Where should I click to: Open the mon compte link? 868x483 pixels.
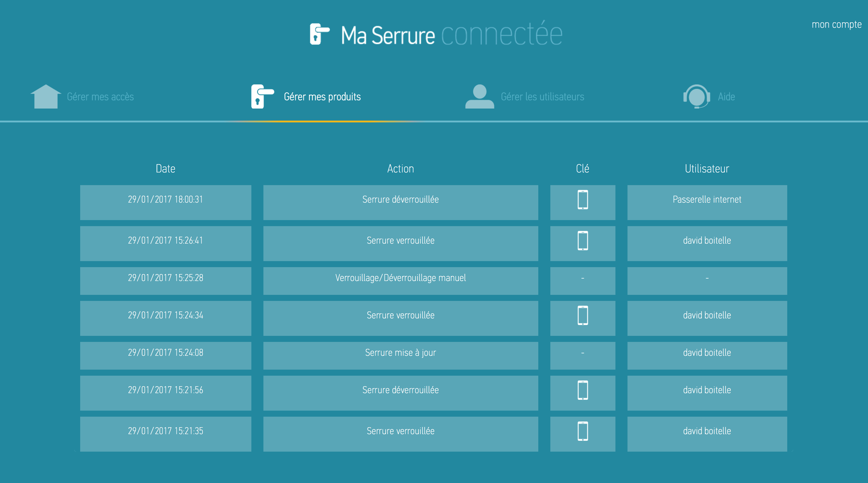837,25
